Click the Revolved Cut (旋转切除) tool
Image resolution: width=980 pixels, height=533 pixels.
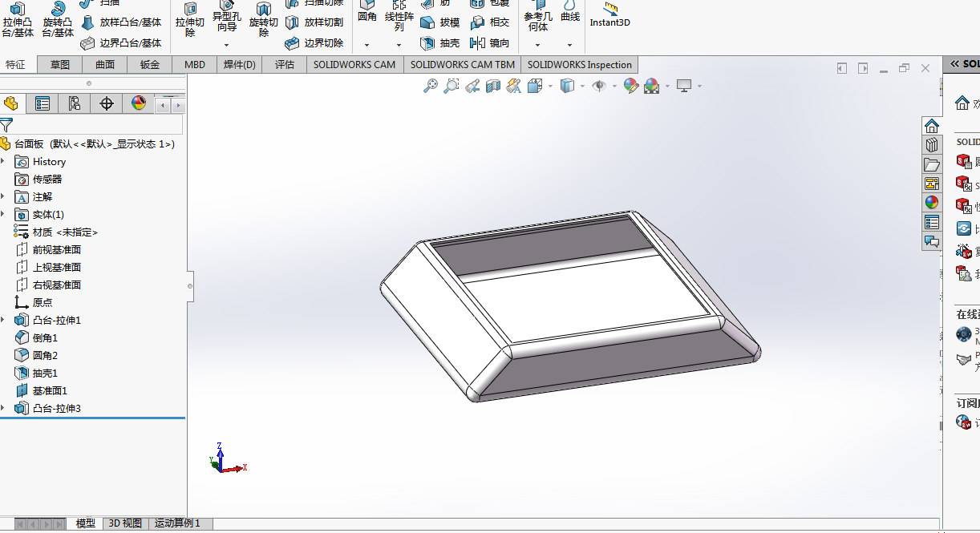(x=263, y=20)
